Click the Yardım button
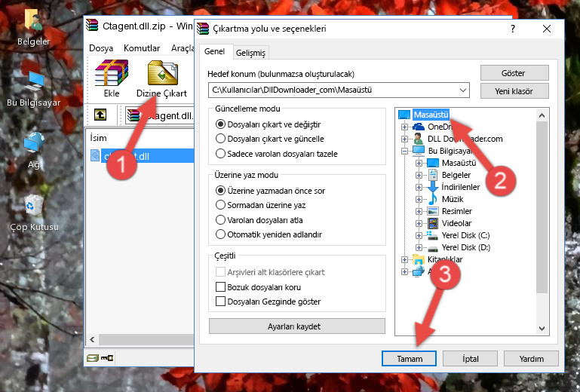Screen dimensions: 580x392 pyautogui.click(x=531, y=358)
